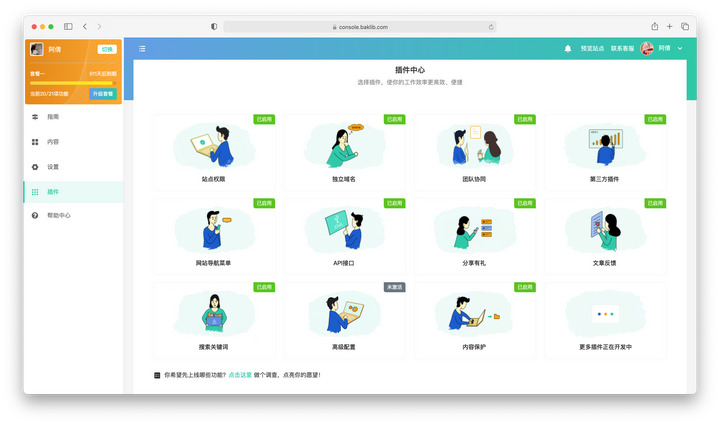720x425 pixels.
Task: Open a new tab with the plus icon
Action: [x=669, y=27]
